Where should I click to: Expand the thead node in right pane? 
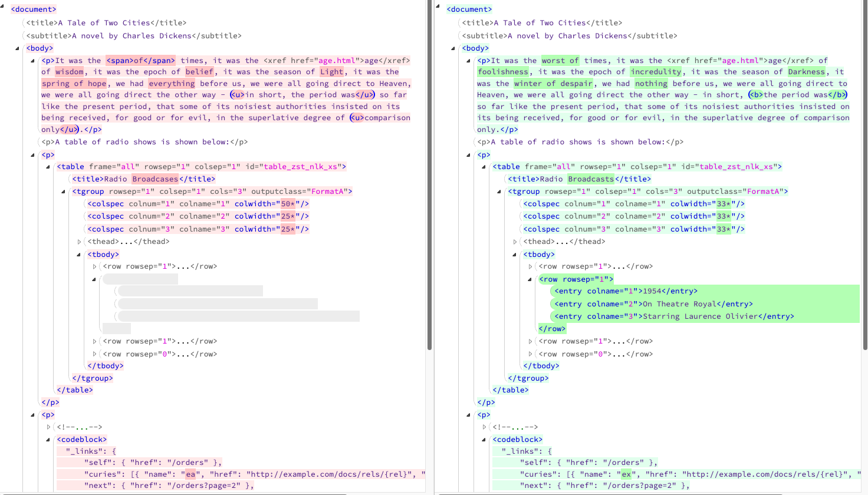click(515, 242)
